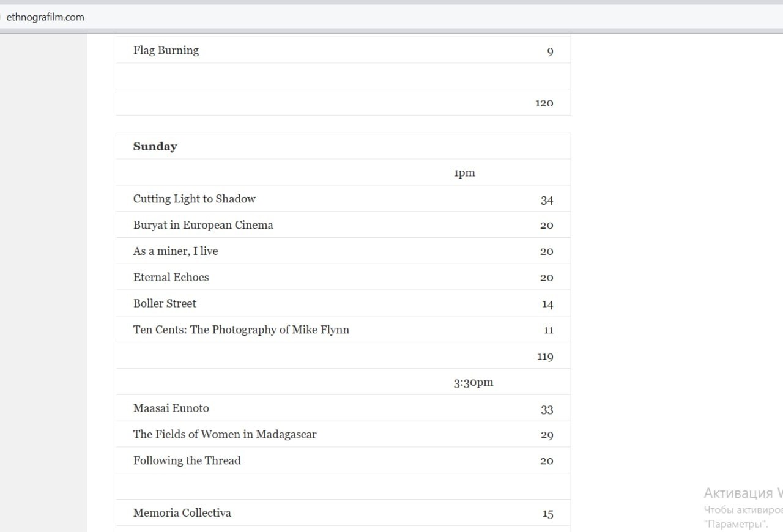This screenshot has width=783, height=532.
Task: Select Buryat in European Cinema row
Action: pyautogui.click(x=203, y=225)
